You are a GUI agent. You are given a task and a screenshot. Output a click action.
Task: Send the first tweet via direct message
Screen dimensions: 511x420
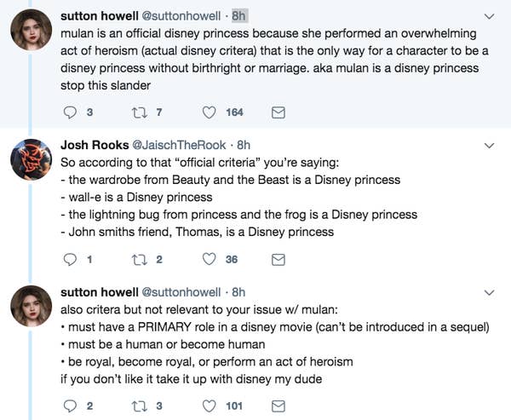coord(278,112)
